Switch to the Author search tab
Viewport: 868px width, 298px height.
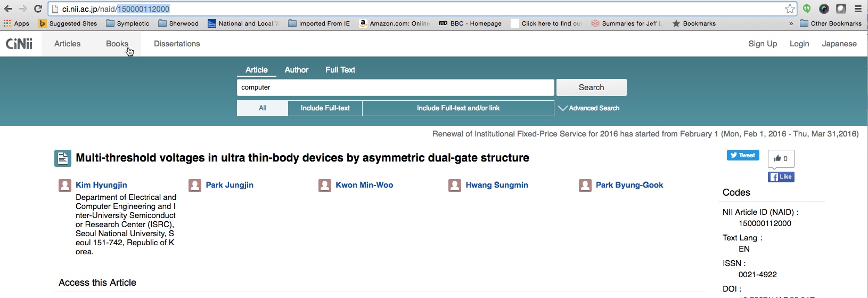(x=296, y=70)
